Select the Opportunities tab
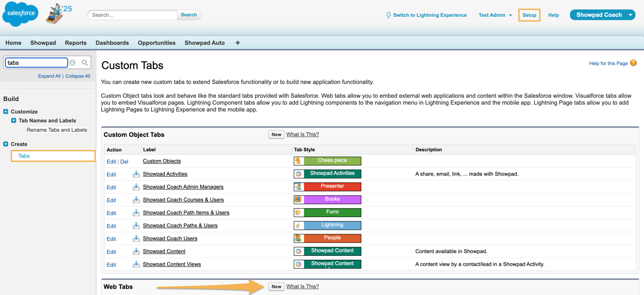 [x=157, y=43]
